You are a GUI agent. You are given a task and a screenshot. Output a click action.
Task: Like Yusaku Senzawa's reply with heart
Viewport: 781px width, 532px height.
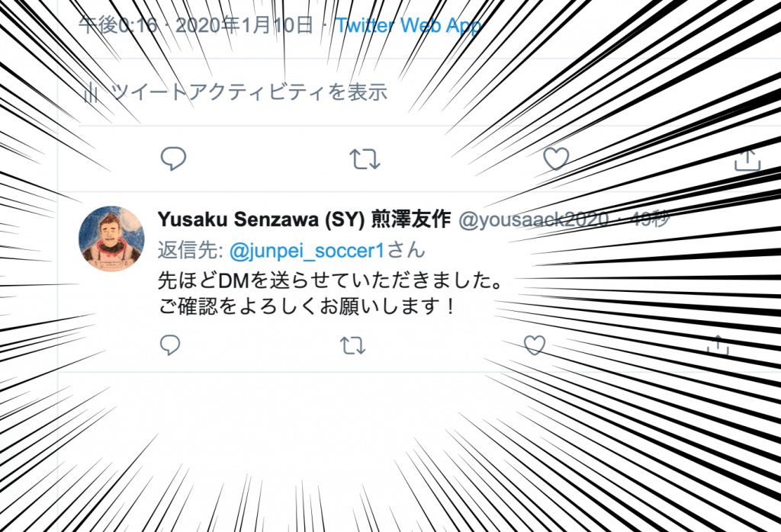535,345
